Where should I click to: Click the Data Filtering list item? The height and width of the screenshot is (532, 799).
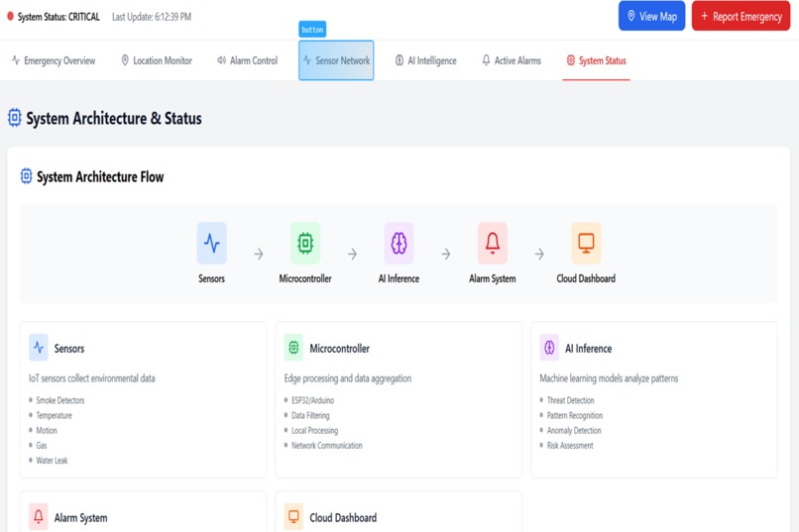(306, 415)
